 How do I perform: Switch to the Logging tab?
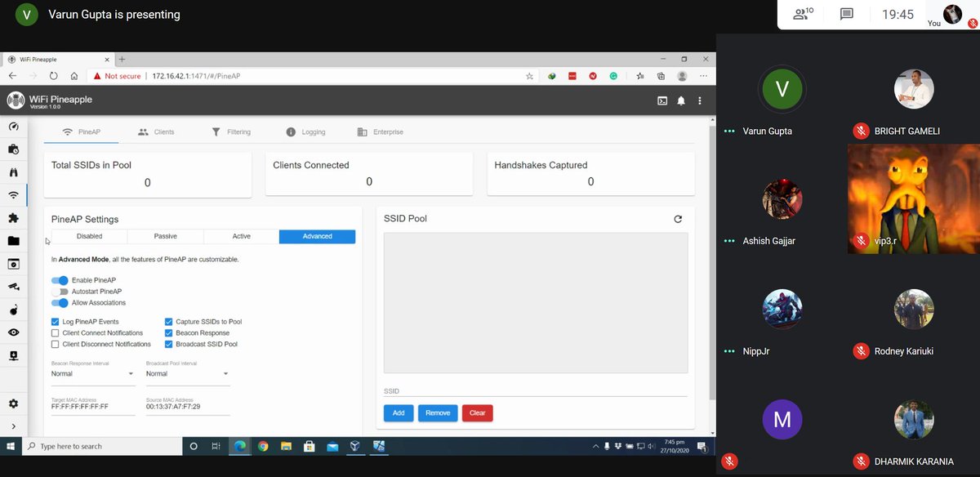point(305,132)
